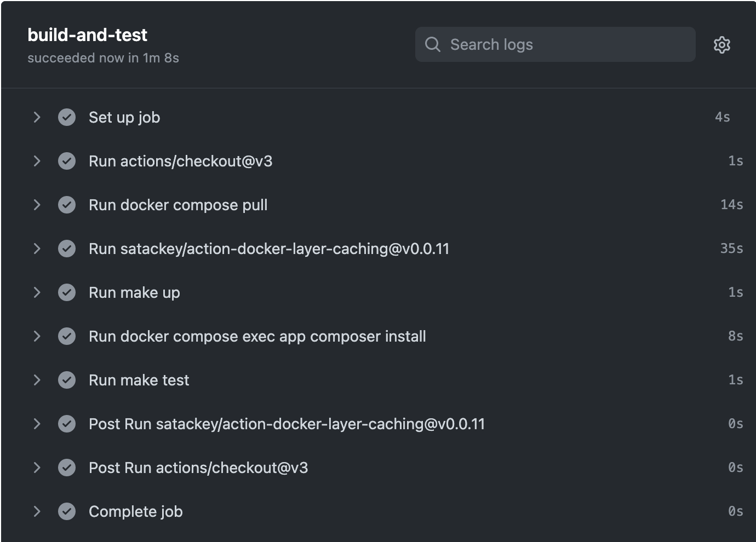Click check icon beside Run docker compose pull
Screen dimensions: 756x542
coord(67,205)
